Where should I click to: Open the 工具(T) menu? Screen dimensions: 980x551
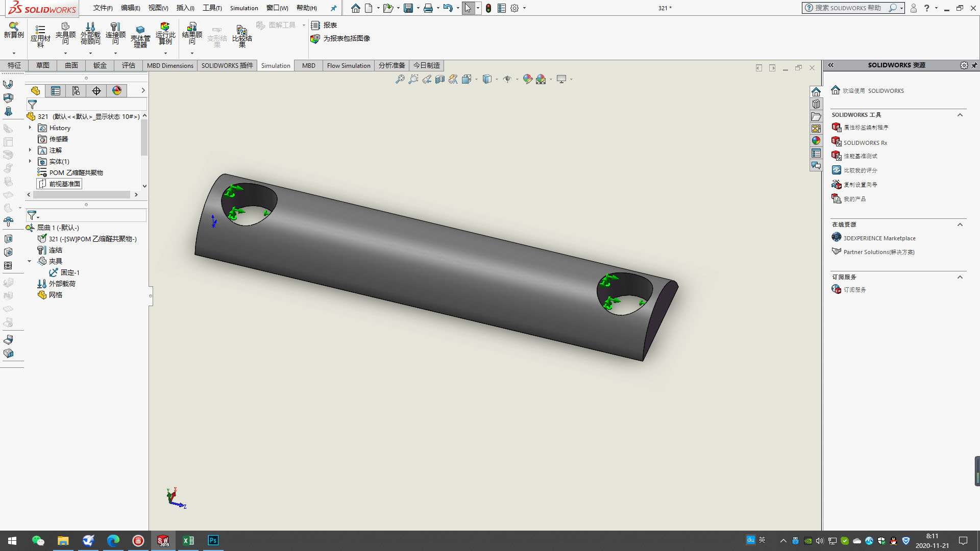(212, 8)
